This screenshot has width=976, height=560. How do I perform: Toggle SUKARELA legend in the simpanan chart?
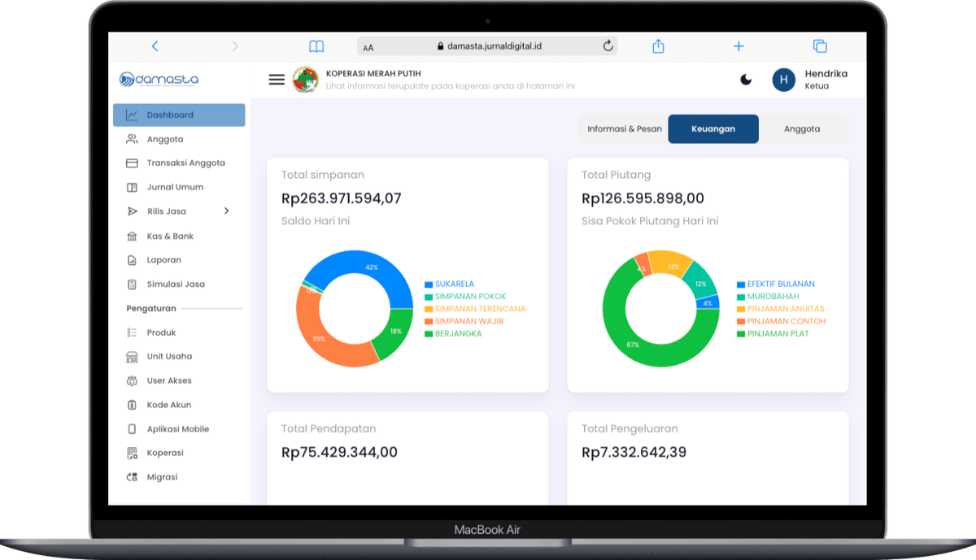454,284
